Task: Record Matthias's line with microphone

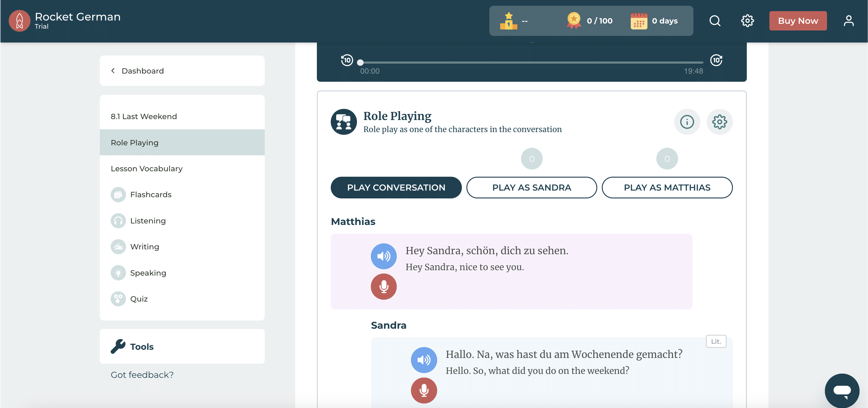Action: point(383,286)
